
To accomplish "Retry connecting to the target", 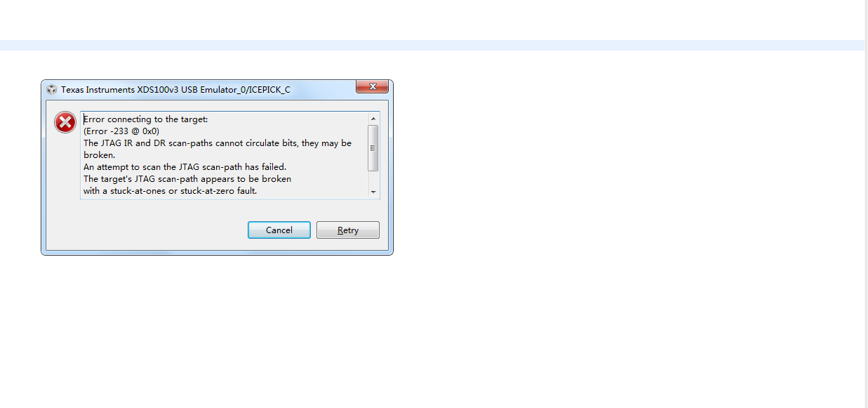I will (348, 230).
